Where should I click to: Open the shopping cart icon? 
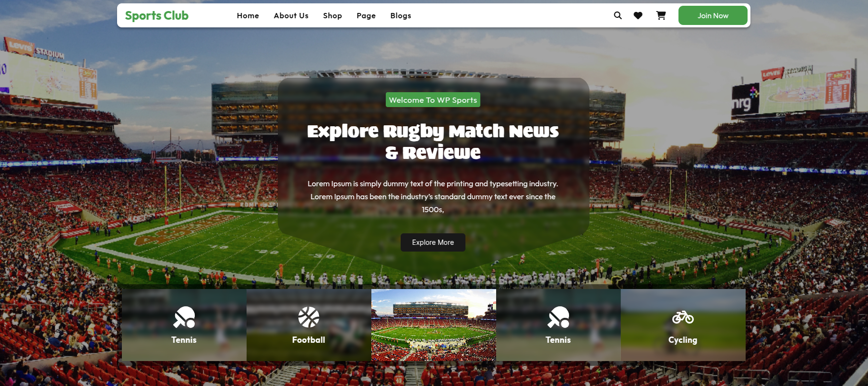click(x=661, y=15)
